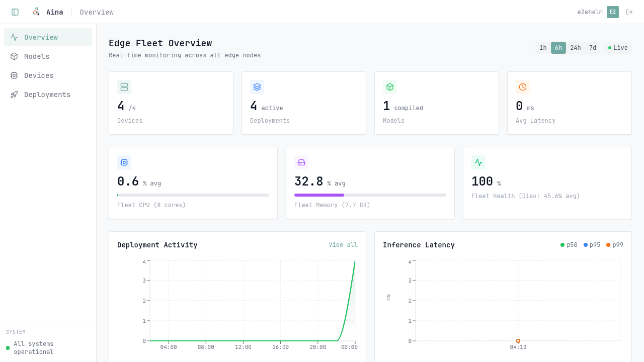Click "All systems operational" status text

[x=34, y=348]
